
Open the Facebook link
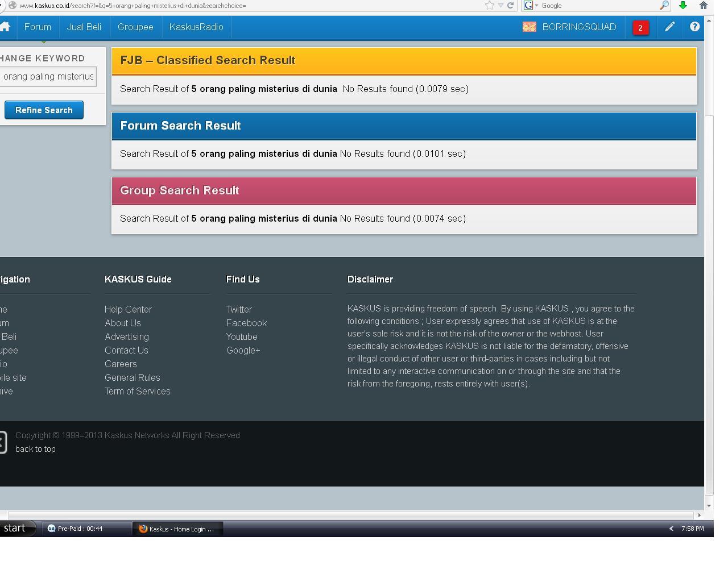point(246,323)
